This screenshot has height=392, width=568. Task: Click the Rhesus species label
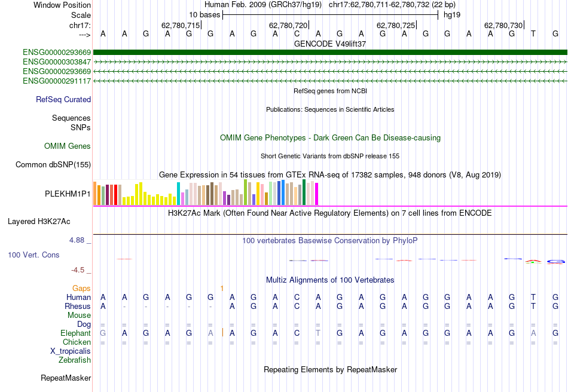coord(78,306)
